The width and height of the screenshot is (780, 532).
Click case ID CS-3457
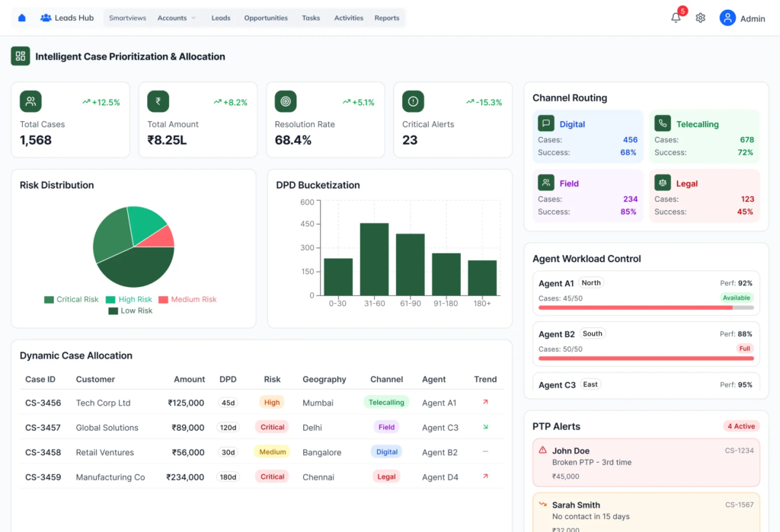pos(43,428)
